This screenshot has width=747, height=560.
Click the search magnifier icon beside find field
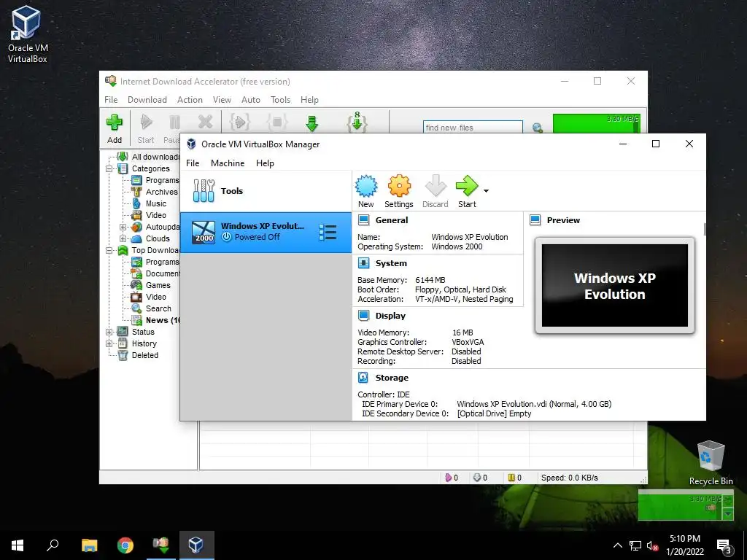[538, 128]
